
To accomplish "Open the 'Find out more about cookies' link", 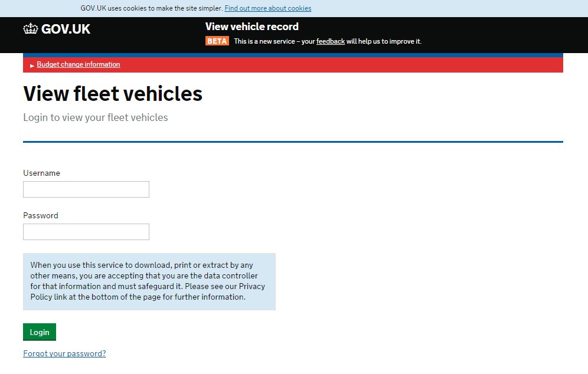I will (x=268, y=8).
